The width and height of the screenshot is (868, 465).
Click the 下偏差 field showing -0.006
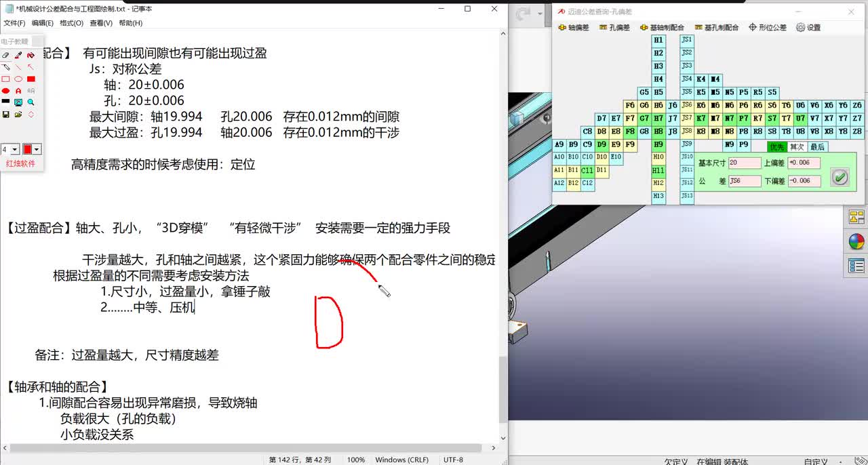pyautogui.click(x=804, y=181)
